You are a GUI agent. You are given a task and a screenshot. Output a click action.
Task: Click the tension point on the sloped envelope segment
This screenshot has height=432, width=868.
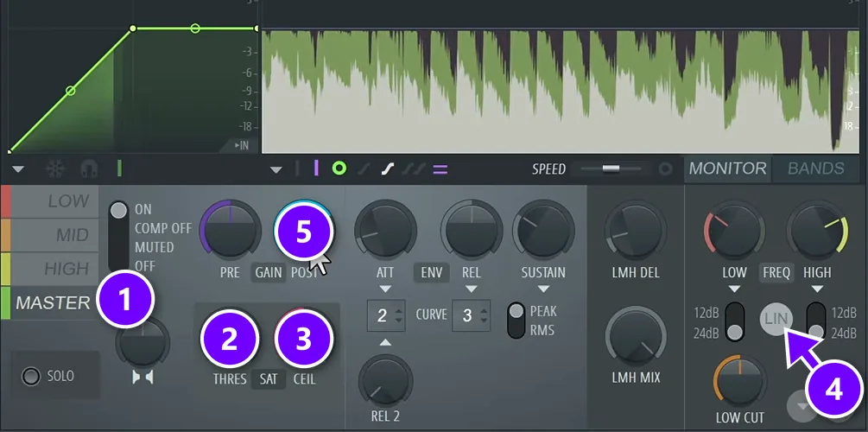click(70, 90)
